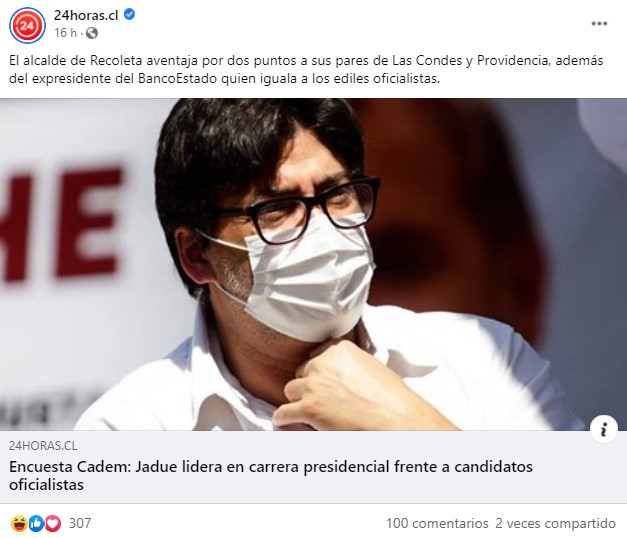
Task: View the '2 veces compartido' shares
Action: coord(555,523)
